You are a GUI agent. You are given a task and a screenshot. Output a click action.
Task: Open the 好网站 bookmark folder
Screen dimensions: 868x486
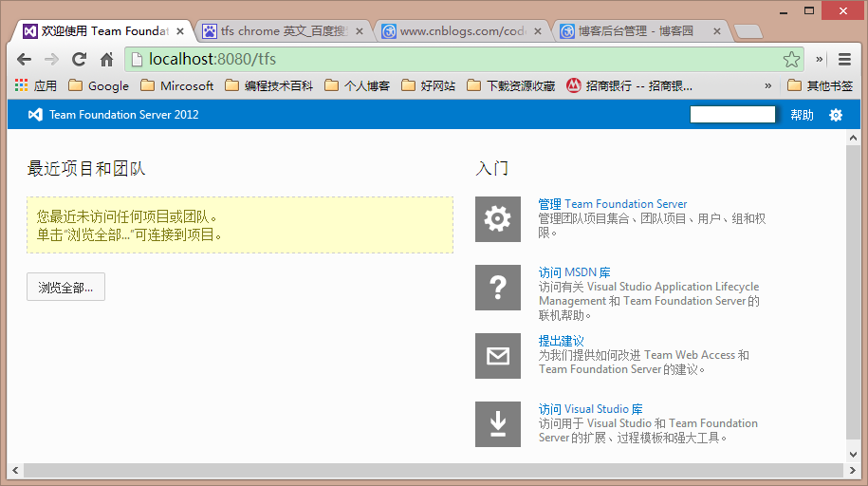pos(428,85)
